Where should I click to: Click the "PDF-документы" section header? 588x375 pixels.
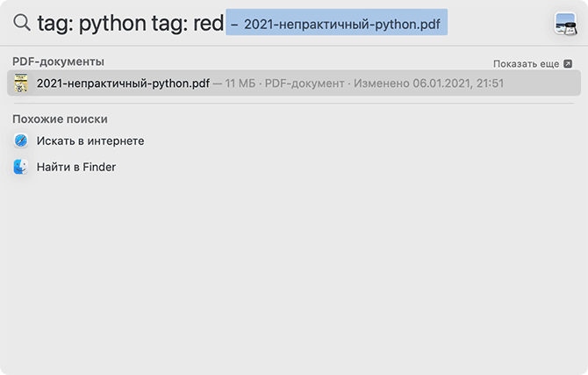[58, 61]
